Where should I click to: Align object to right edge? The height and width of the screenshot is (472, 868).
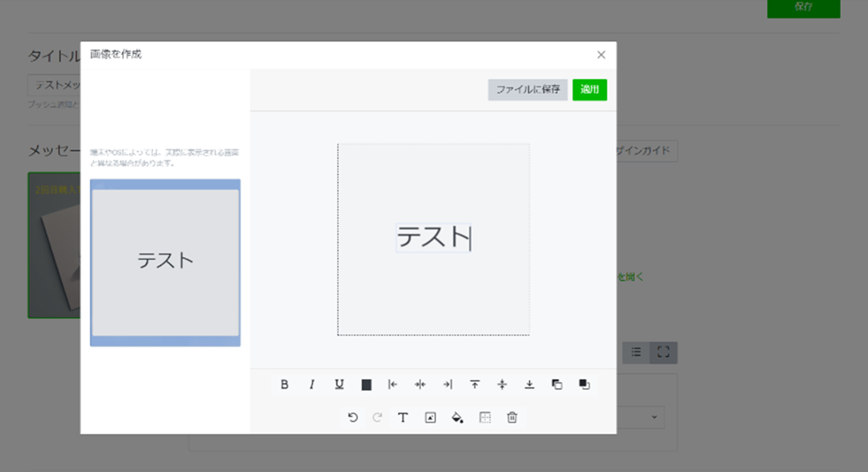click(x=448, y=384)
